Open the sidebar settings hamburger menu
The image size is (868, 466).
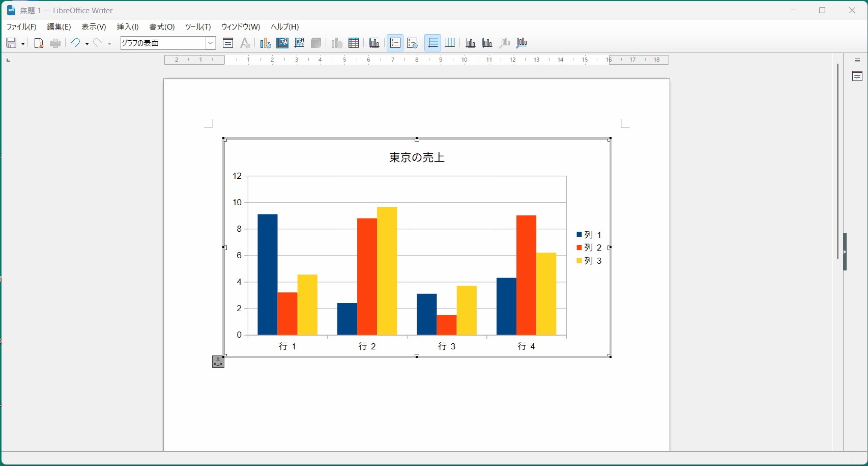(857, 61)
